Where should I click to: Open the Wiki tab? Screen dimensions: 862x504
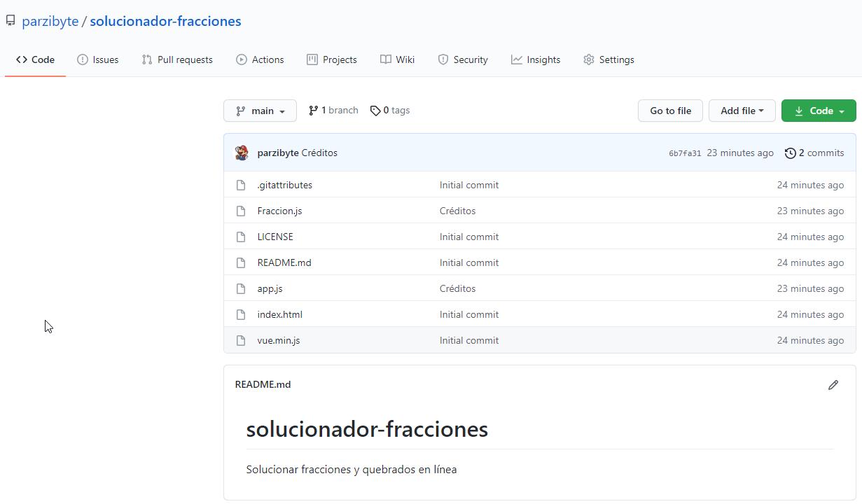[397, 59]
